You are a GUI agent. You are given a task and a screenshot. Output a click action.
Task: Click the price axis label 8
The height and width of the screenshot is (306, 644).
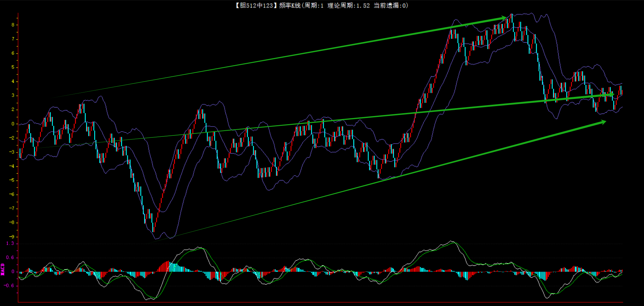(13, 25)
